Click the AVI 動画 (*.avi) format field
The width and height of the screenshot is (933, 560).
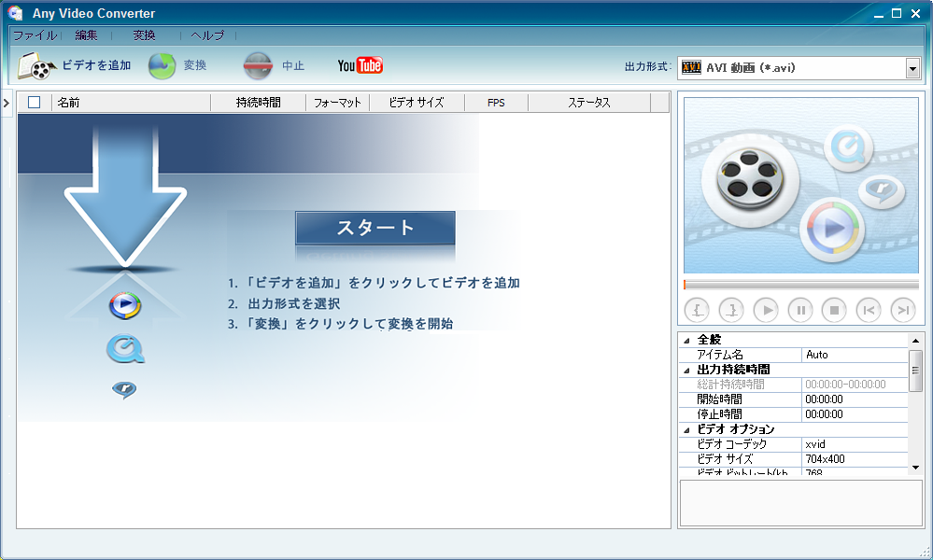point(799,68)
